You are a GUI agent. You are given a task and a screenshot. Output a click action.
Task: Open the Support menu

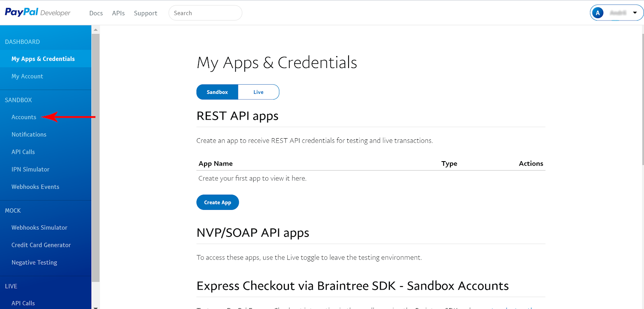point(146,13)
